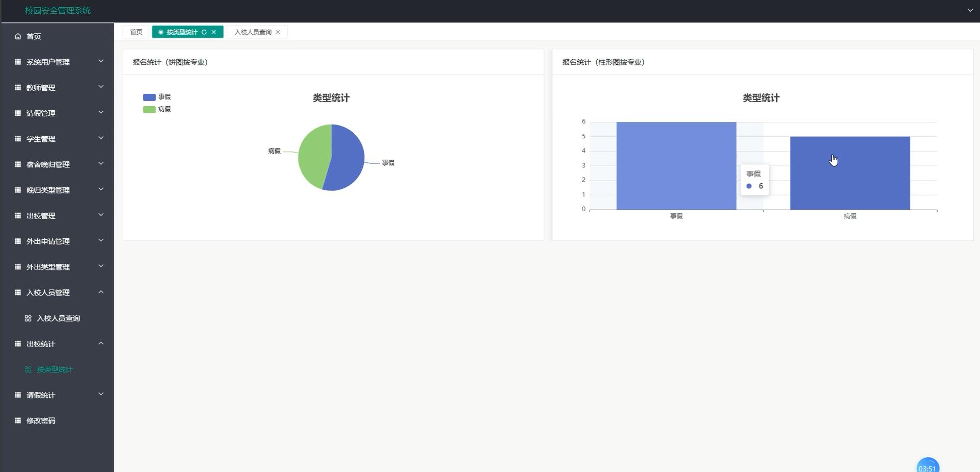Click the 出校管理 menu icon
The height and width of the screenshot is (472, 980).
[17, 215]
